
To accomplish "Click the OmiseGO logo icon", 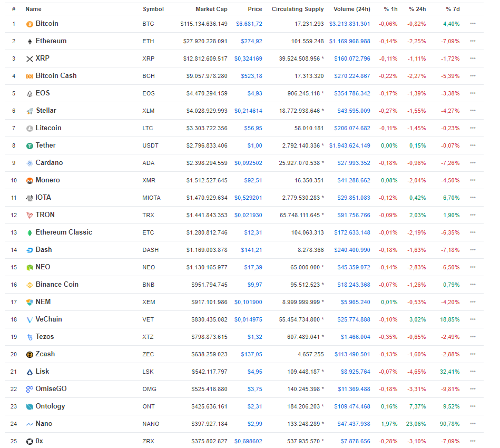I will [x=30, y=389].
